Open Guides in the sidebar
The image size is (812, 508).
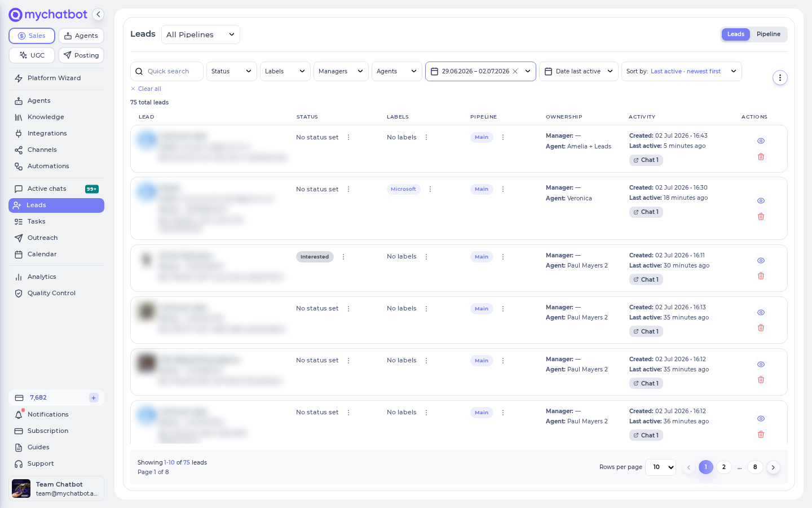coord(56,448)
